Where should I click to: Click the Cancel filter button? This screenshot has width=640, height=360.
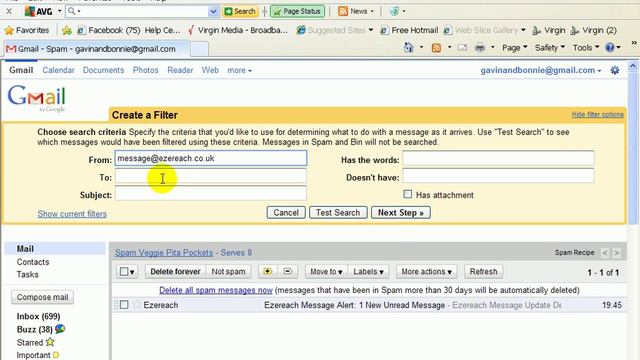point(286,213)
